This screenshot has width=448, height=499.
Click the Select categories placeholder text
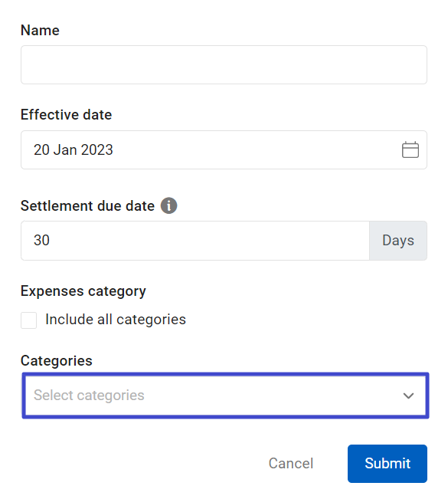pos(89,396)
